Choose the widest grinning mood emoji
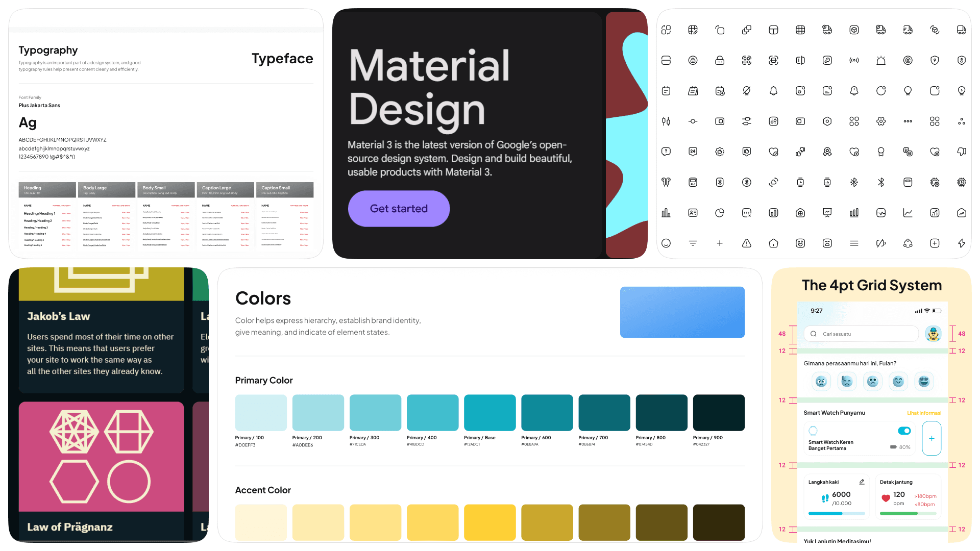980x551 pixels. pos(924,381)
